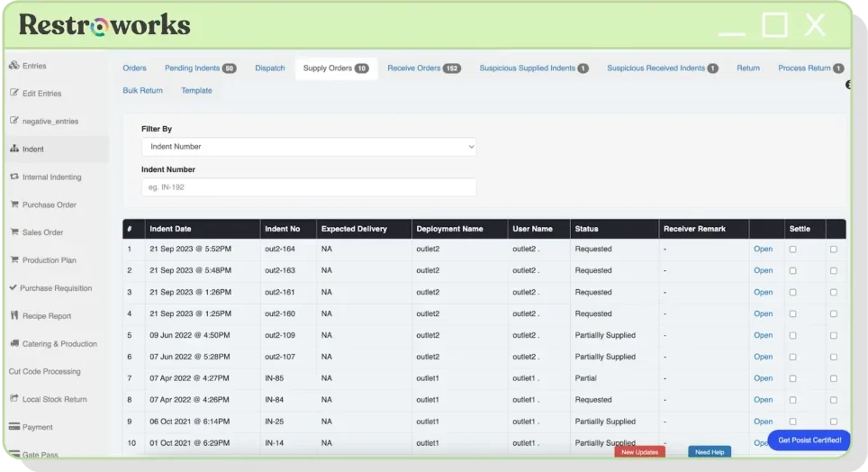Viewport: 868px width, 472px height.
Task: Click the '07 Jun 2022 @ 5:28PM' date cell
Action: pos(190,357)
